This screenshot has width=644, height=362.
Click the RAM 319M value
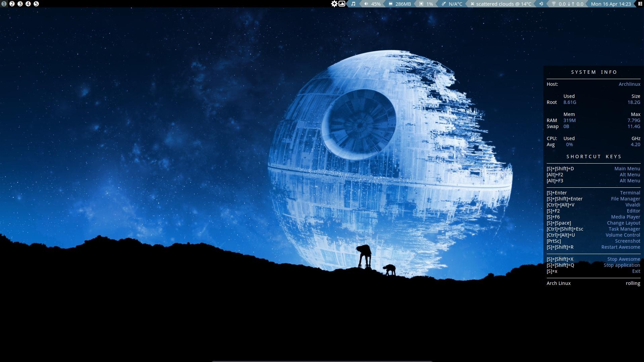pos(570,120)
